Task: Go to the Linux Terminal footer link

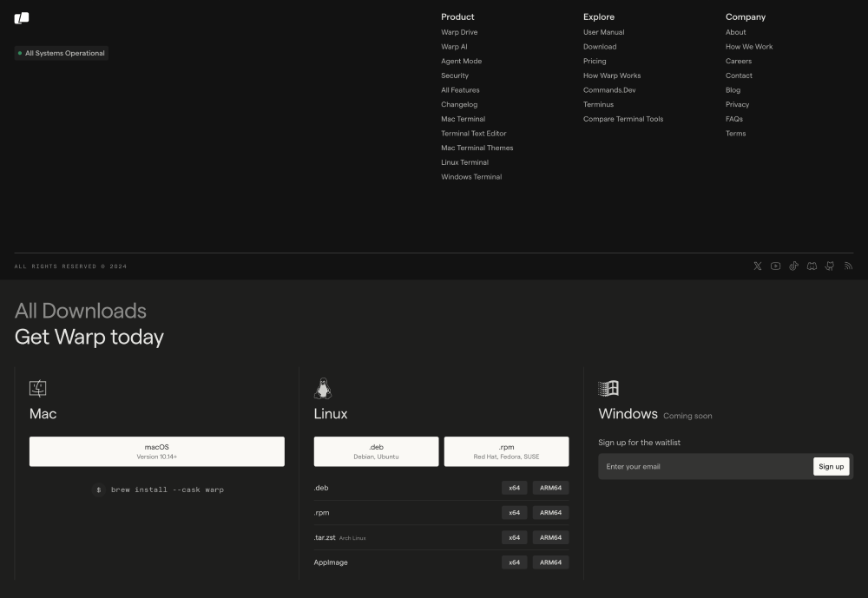Action: pos(464,161)
